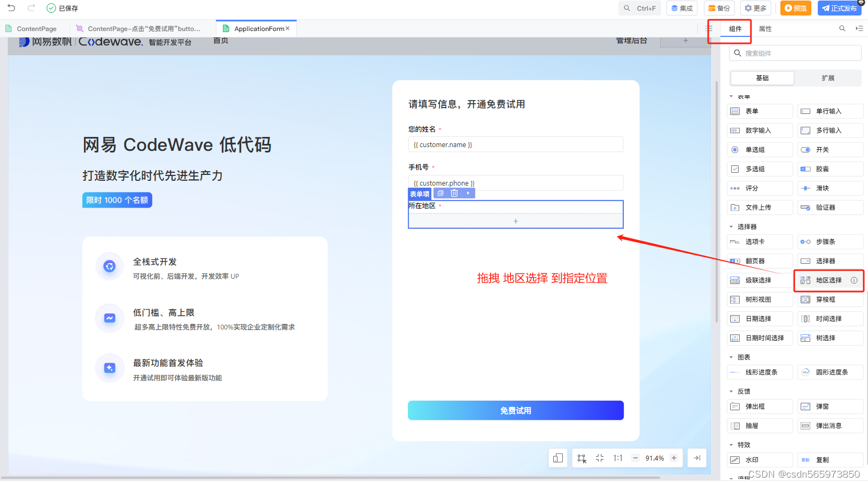Click the orange 预览 preview button
Image resolution: width=868 pixels, height=483 pixels.
tap(796, 8)
